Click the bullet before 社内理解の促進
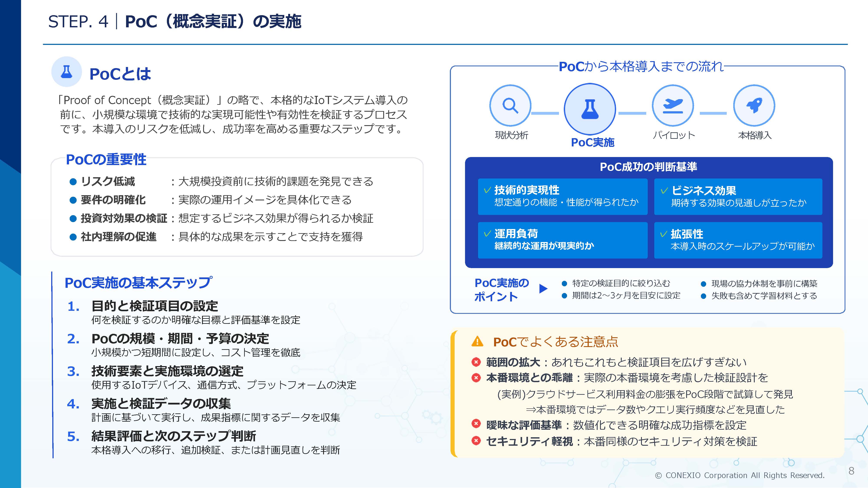The image size is (868, 488). pos(73,237)
